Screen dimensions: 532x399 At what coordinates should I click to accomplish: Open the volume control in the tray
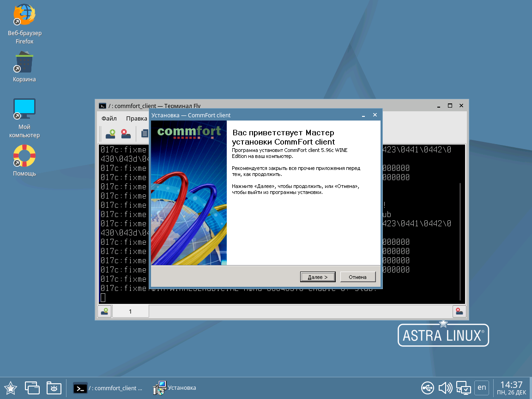tap(445, 387)
